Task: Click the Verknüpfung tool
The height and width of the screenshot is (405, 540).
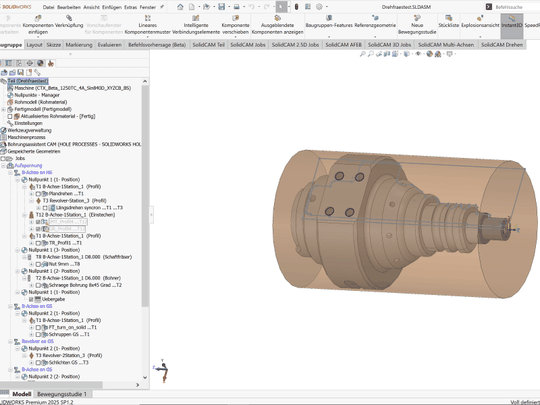Action: point(69,21)
